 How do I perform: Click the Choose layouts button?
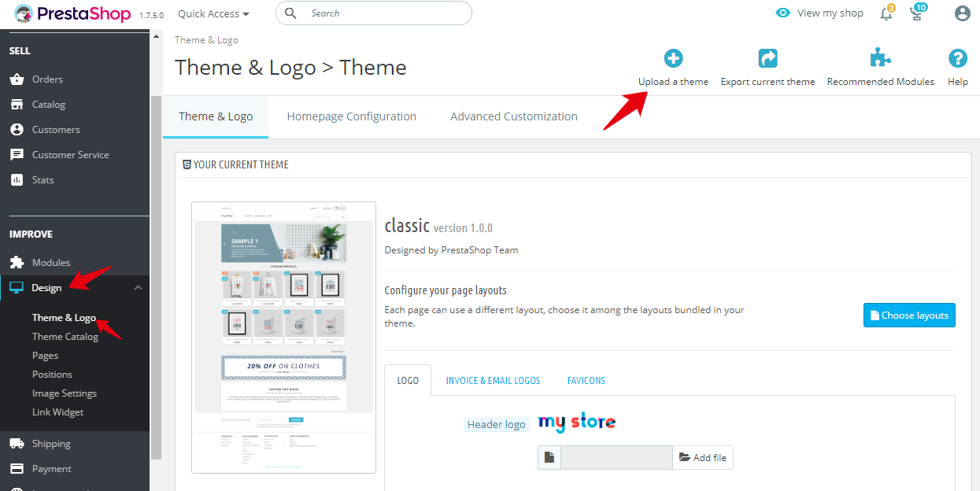[x=909, y=315]
